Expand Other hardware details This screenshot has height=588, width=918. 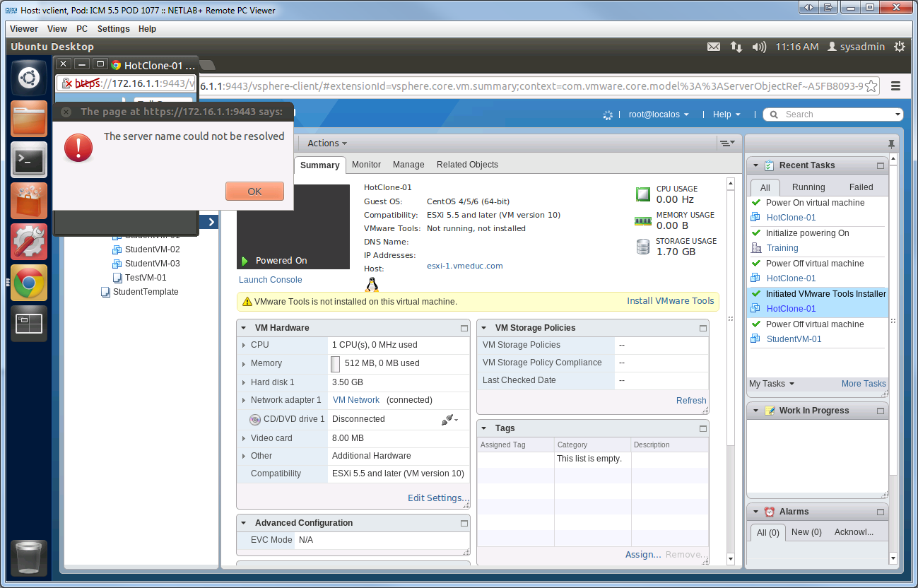pos(244,456)
